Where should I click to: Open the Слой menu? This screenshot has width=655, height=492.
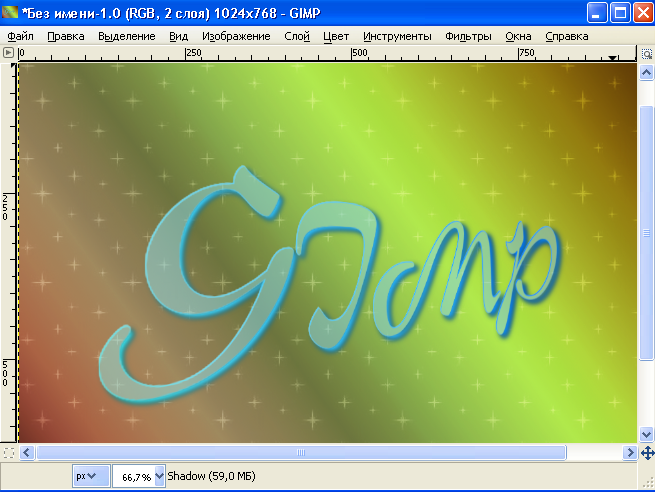click(297, 36)
